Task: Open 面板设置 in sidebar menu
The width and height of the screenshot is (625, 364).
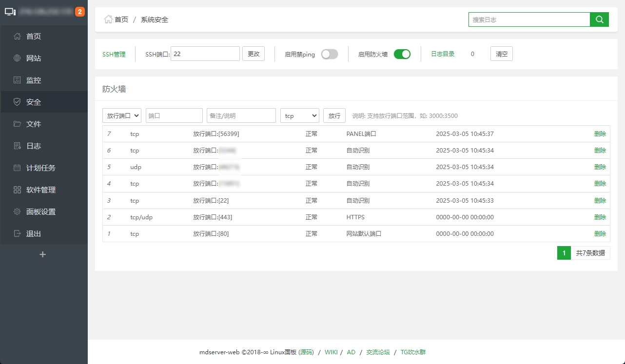Action: coord(41,211)
